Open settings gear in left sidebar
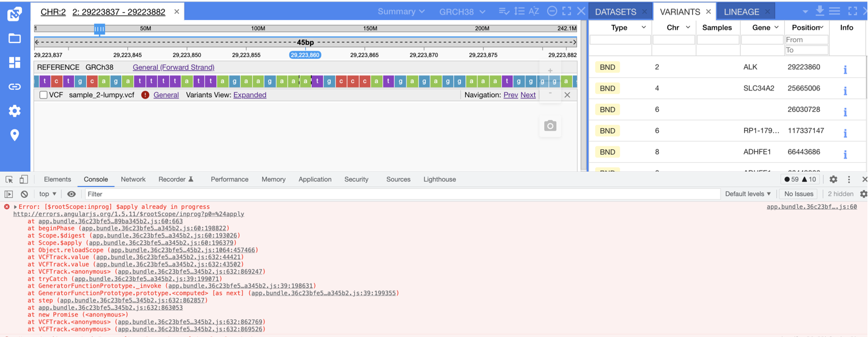Viewport: 868px width, 337px height. coord(15,111)
